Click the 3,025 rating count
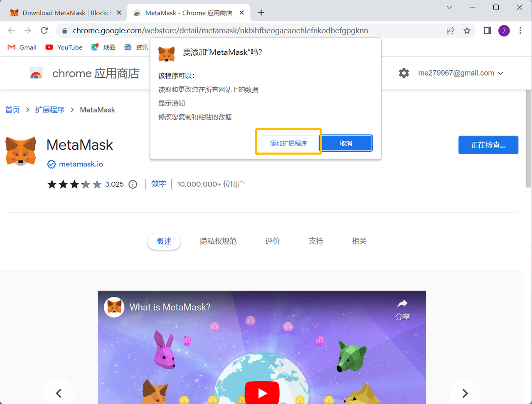 [x=114, y=184]
